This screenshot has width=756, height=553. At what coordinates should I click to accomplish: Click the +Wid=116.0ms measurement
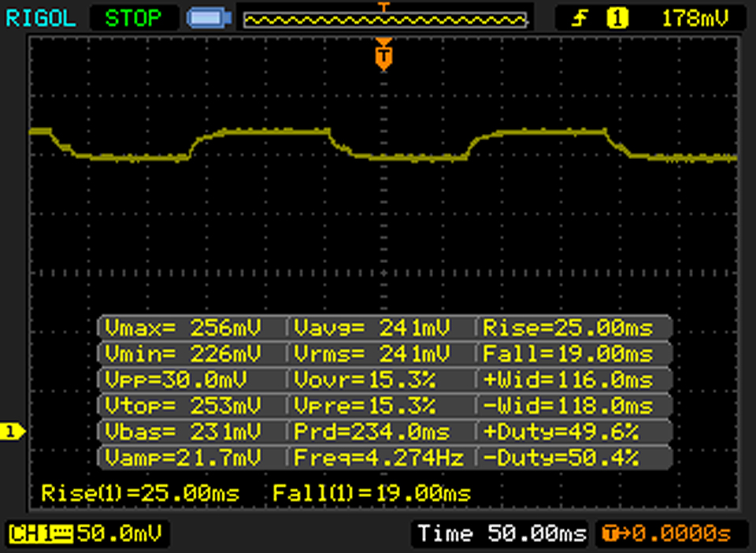568,380
